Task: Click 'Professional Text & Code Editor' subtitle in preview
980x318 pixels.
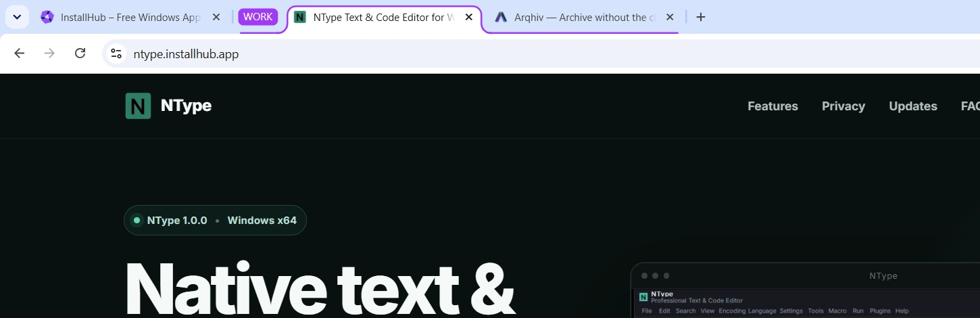Action: (697, 300)
